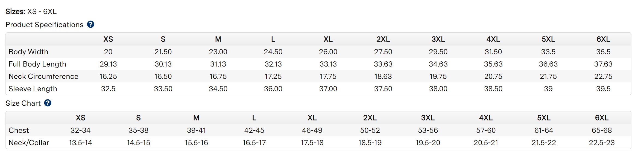Click the Size Chart help icon
This screenshot has height=158, width=644.
(x=48, y=103)
